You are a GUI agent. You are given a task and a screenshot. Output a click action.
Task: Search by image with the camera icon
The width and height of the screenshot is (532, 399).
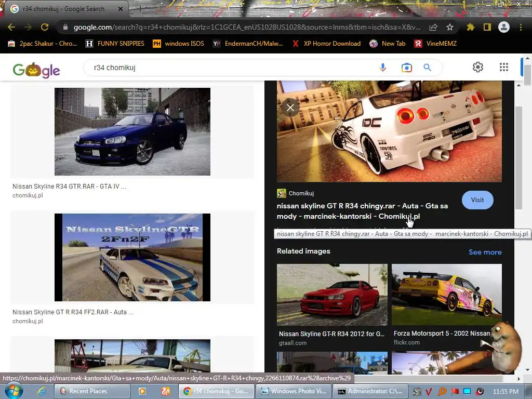coord(406,68)
